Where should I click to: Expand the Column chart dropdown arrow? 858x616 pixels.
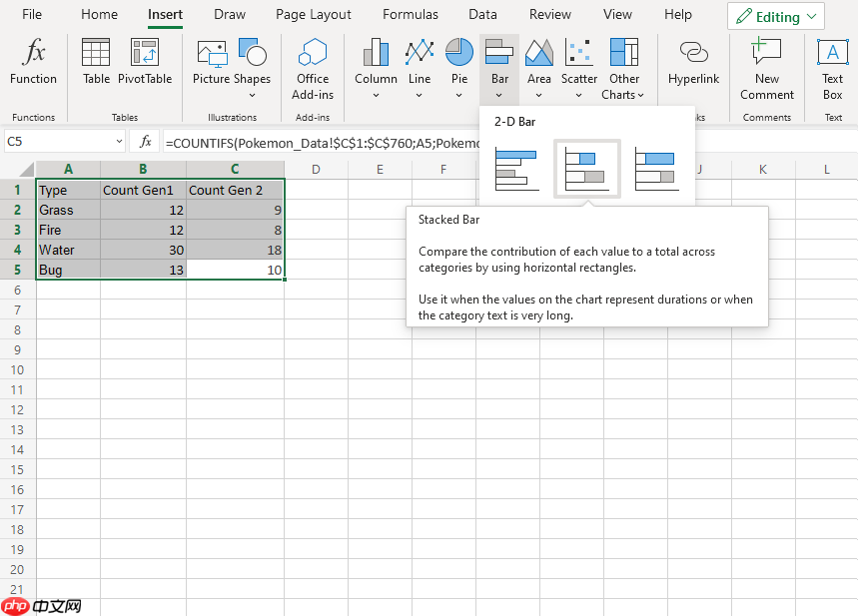(376, 95)
